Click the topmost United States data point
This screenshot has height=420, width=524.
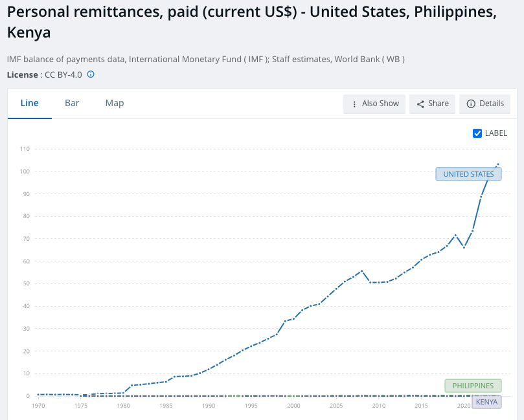point(498,164)
